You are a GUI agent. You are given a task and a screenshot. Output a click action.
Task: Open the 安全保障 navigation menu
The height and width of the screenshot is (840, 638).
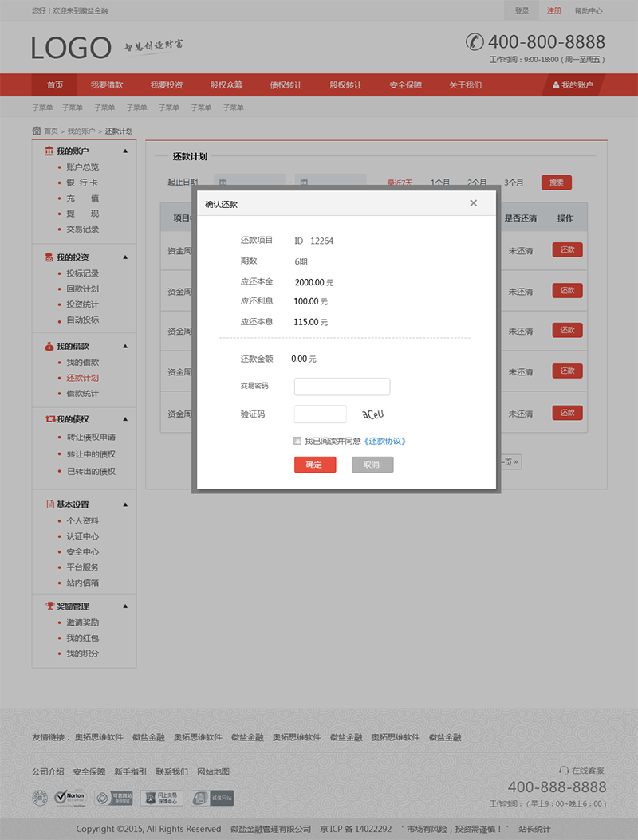pyautogui.click(x=405, y=84)
